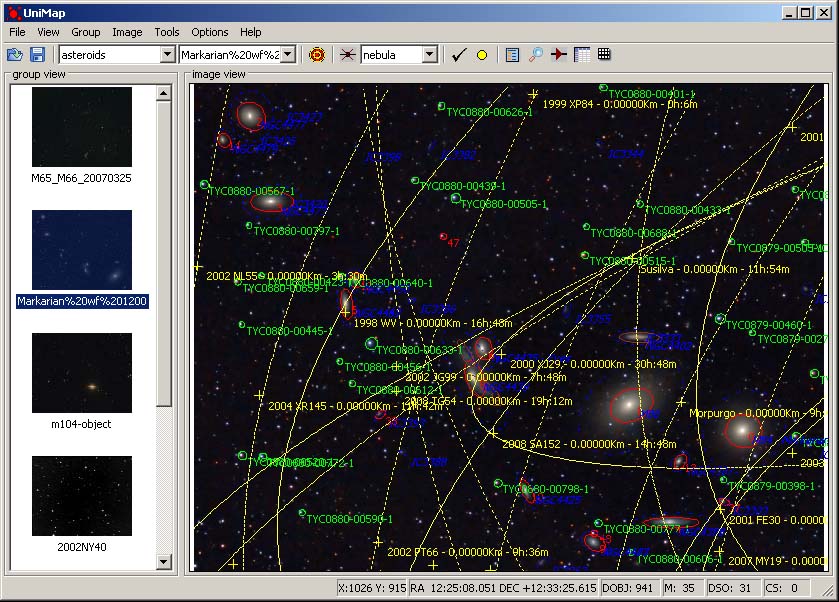Click the group view scroll up arrow

pyautogui.click(x=164, y=94)
